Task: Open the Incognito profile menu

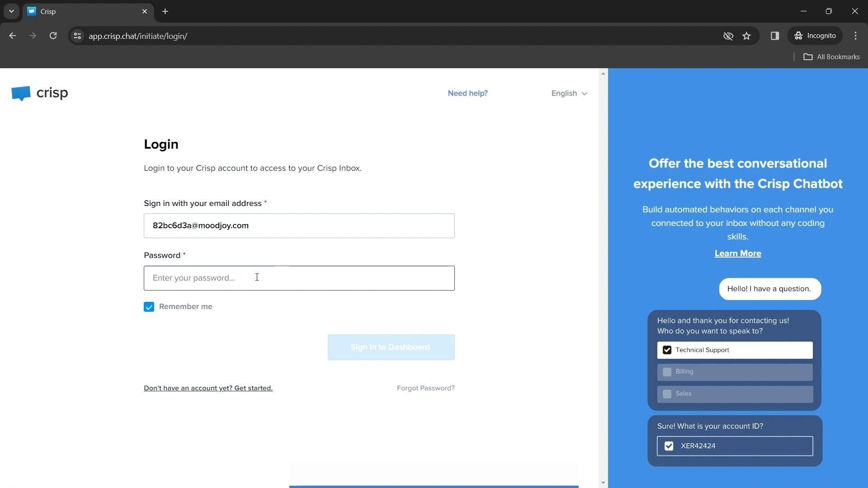Action: pos(815,36)
